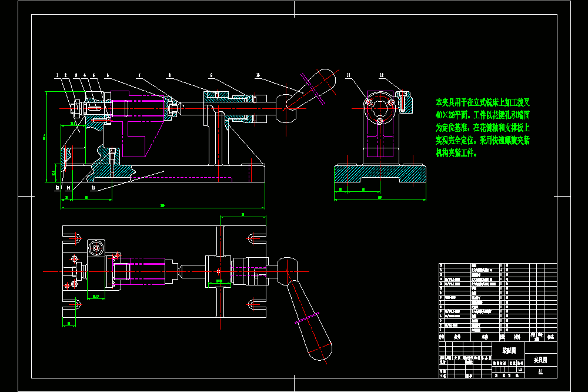Click part balloon number 1
This screenshot has width=588, height=392.
tap(58, 75)
